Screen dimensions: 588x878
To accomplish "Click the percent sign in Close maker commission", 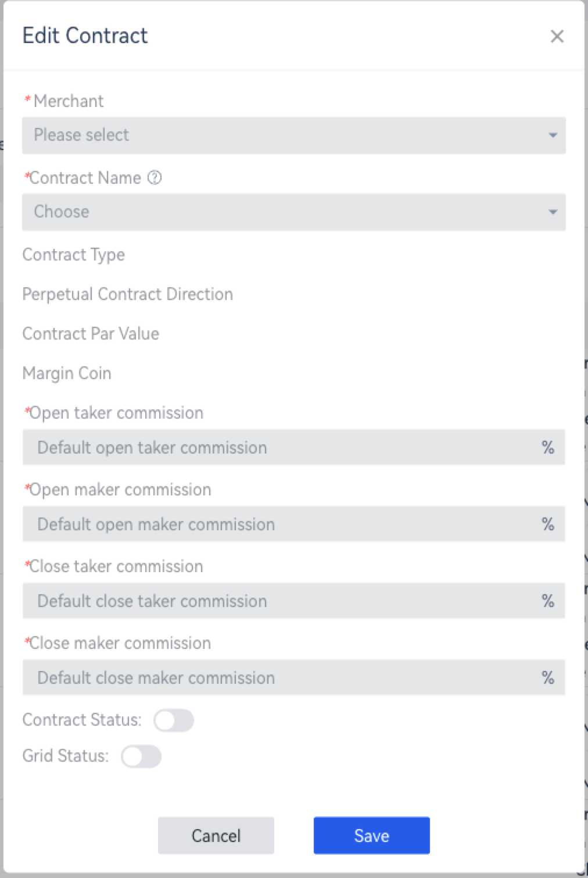I will [548, 677].
